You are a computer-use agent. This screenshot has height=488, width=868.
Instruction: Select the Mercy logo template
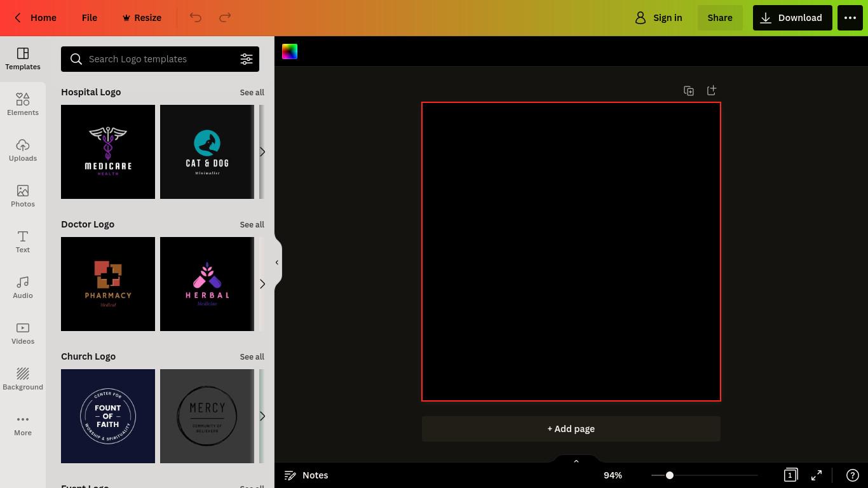click(x=207, y=416)
